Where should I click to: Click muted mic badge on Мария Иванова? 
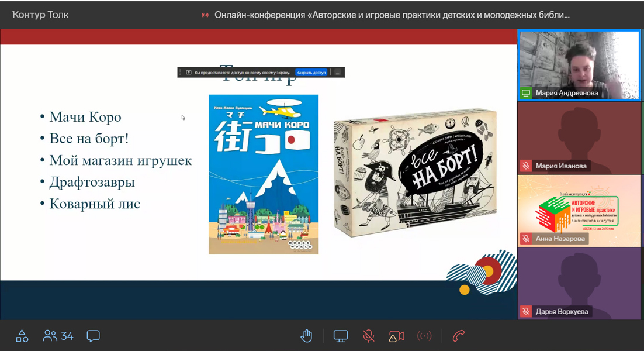coord(526,166)
